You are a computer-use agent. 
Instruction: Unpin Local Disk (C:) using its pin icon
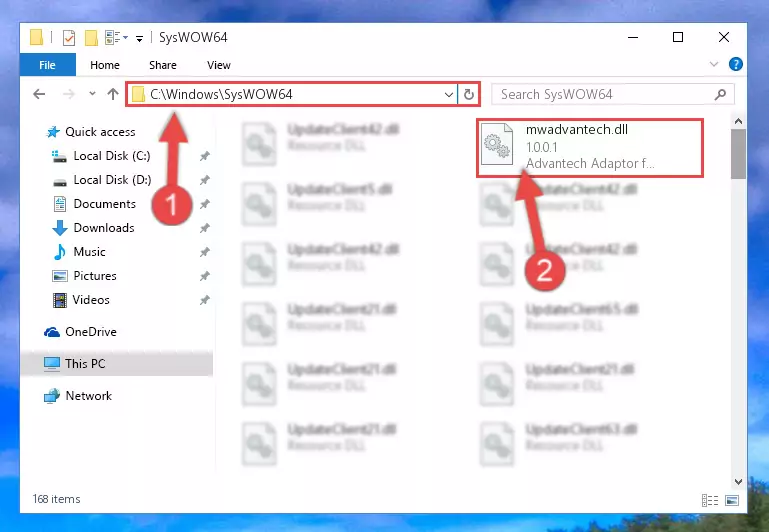[205, 156]
